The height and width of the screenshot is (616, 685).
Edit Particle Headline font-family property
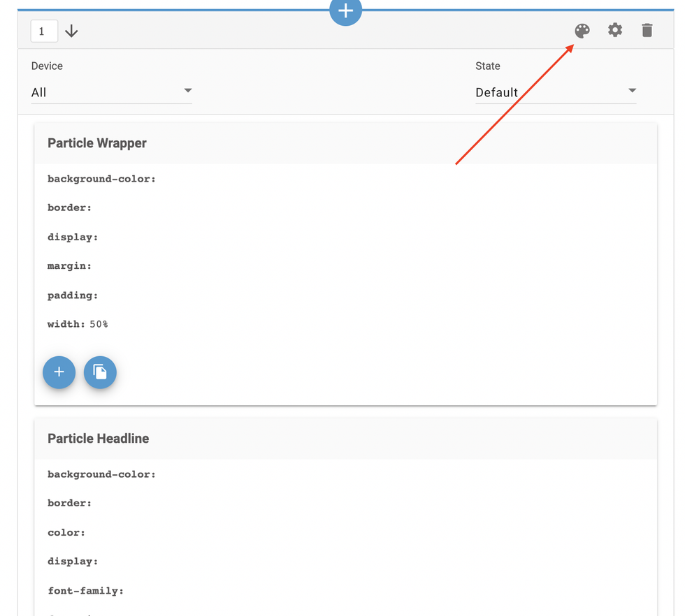[85, 591]
